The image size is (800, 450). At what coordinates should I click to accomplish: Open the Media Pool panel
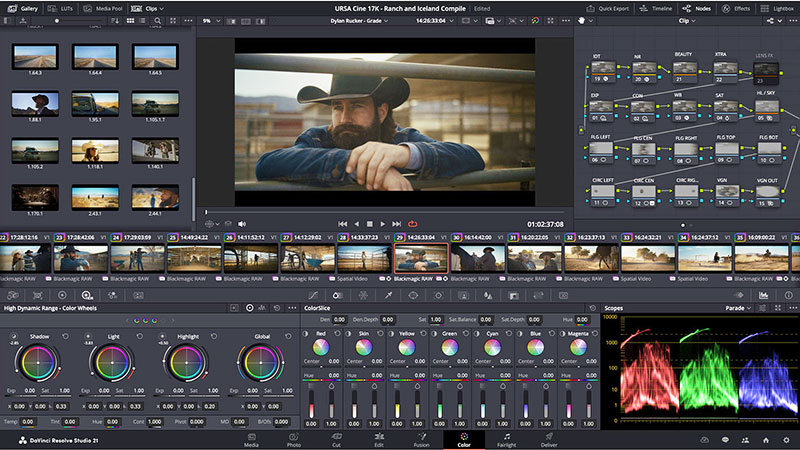point(103,8)
